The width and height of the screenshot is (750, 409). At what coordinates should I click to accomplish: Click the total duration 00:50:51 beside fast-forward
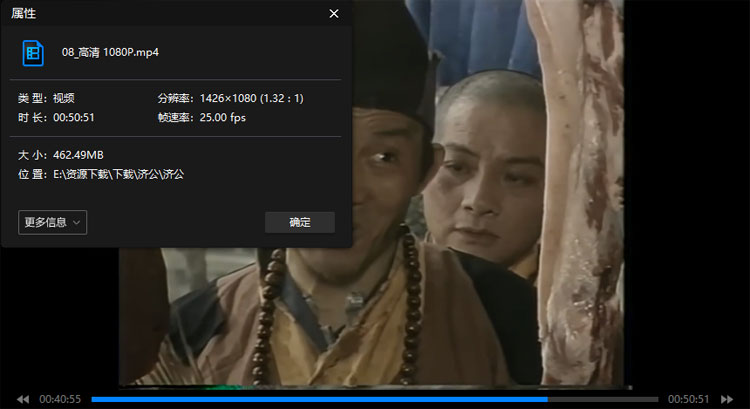688,399
